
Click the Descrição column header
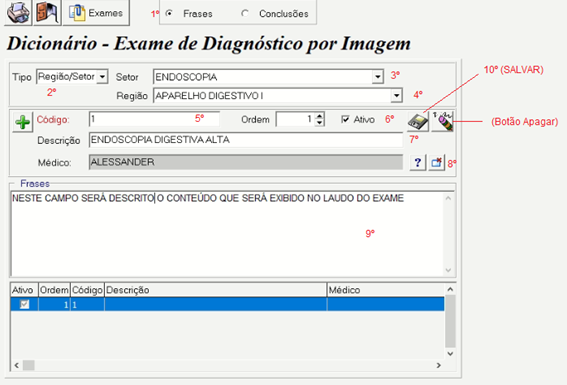(x=216, y=290)
